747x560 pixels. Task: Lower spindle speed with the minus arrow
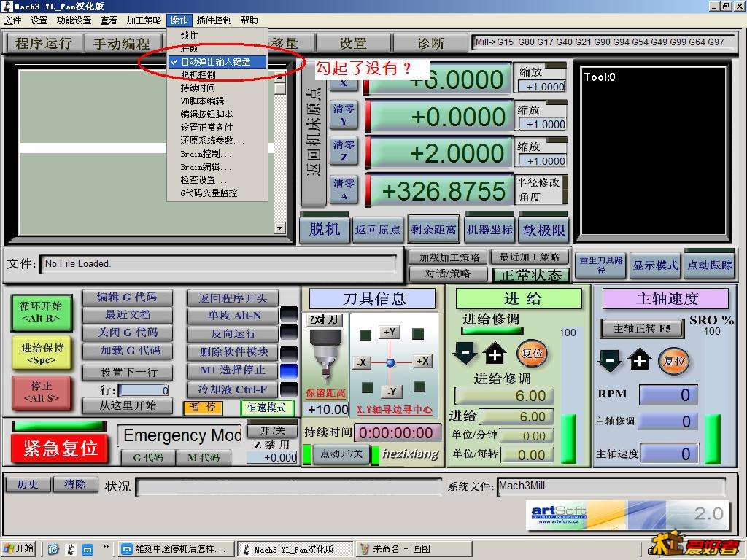[610, 361]
